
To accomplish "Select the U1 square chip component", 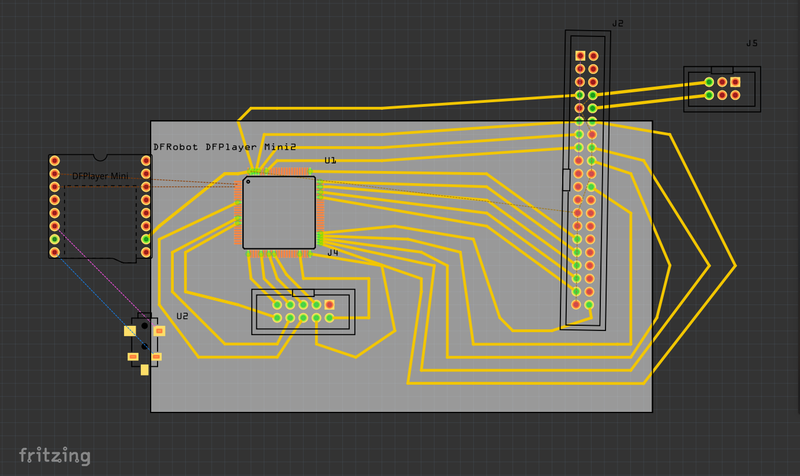I will pos(279,212).
